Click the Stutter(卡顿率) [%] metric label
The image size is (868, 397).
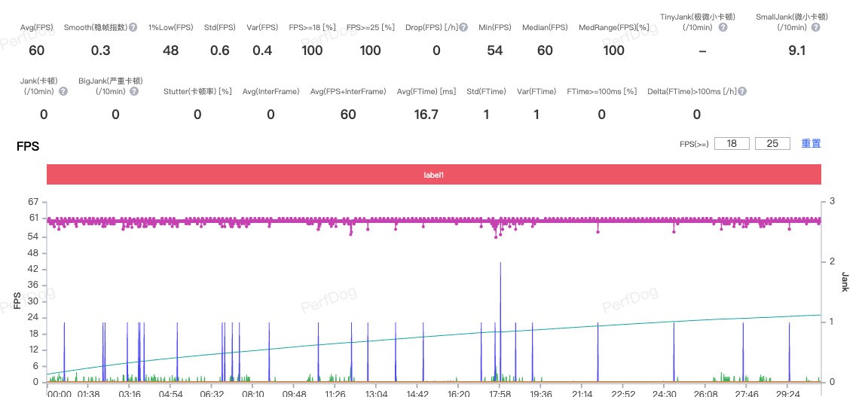197,91
